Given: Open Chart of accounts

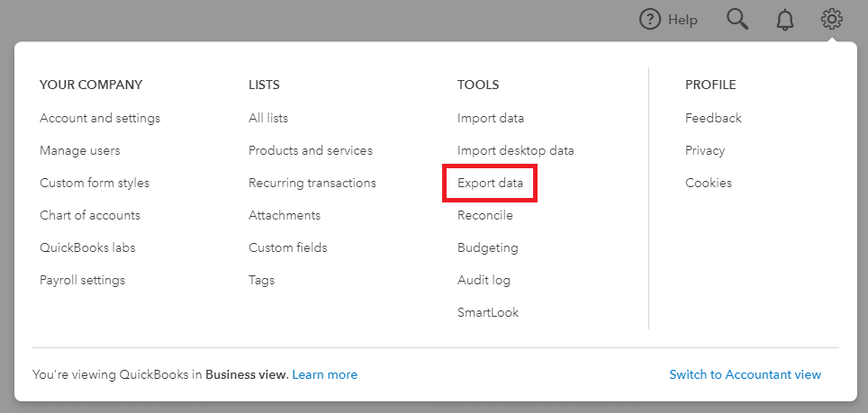Looking at the screenshot, I should 90,215.
